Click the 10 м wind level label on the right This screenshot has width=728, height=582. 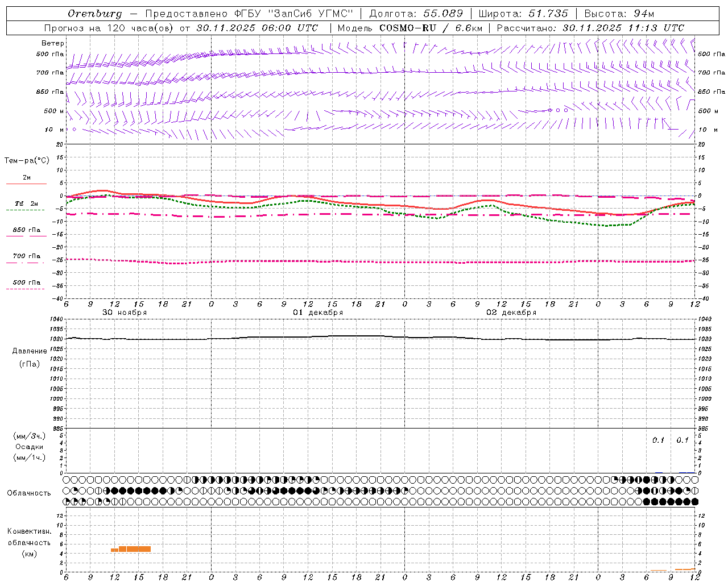coord(708,130)
